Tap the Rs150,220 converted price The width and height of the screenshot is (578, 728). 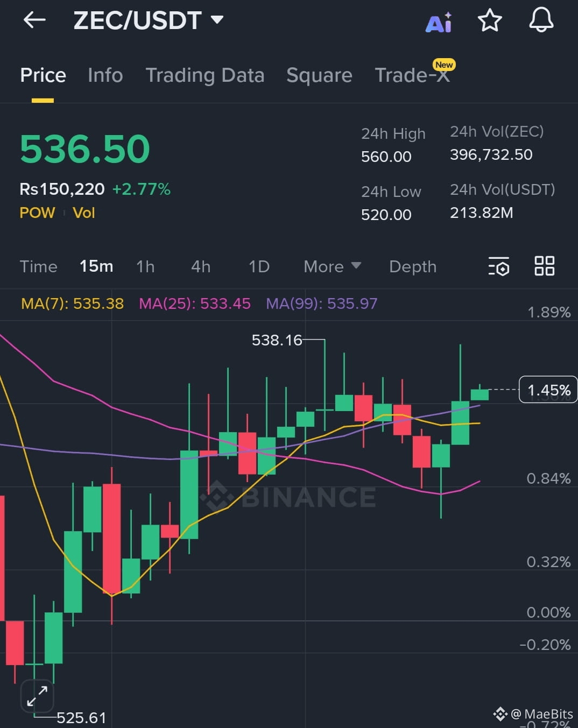pos(62,189)
